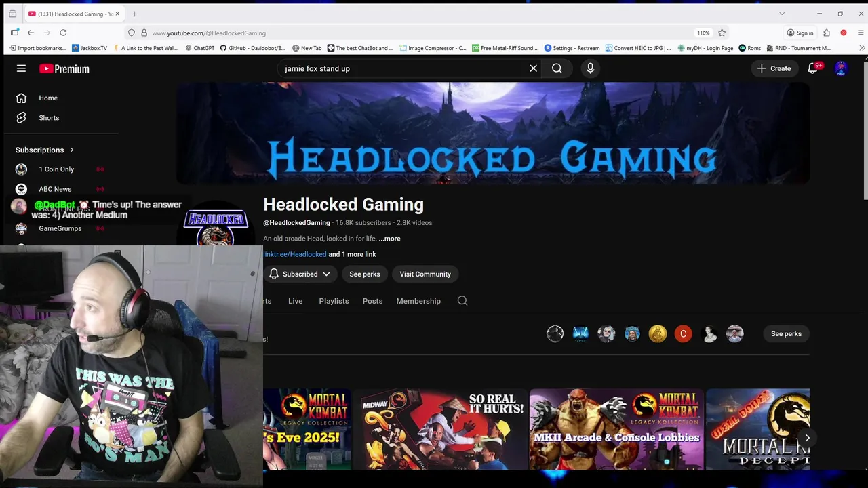Expand the Subscriptions section chevron
868x488 pixels.
pos(71,150)
